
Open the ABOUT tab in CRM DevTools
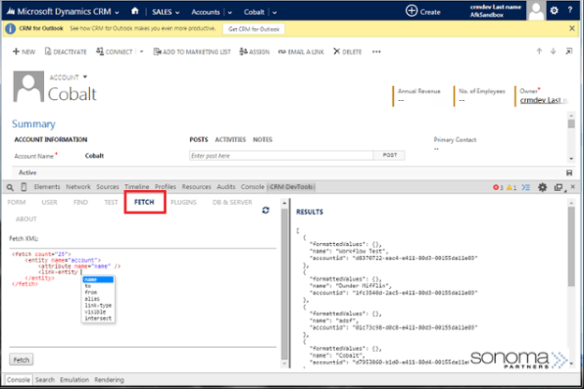pos(26,219)
